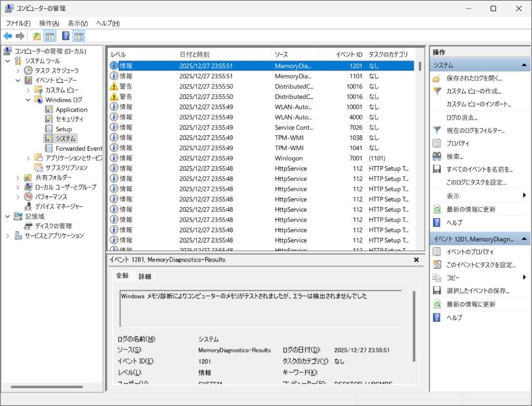Collapse the システム actions section header
532x406 pixels.
pyautogui.click(x=525, y=65)
